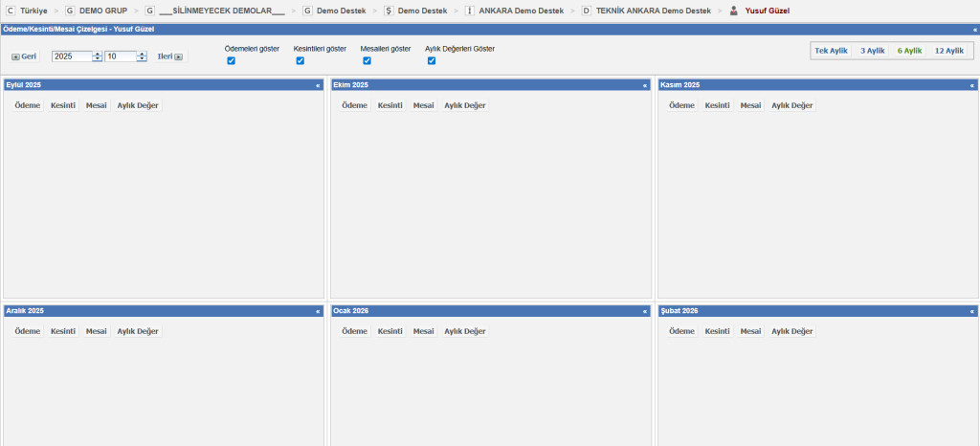Image resolution: width=980 pixels, height=446 pixels.
Task: Toggle the Kesintileri göster checkbox
Action: [300, 61]
